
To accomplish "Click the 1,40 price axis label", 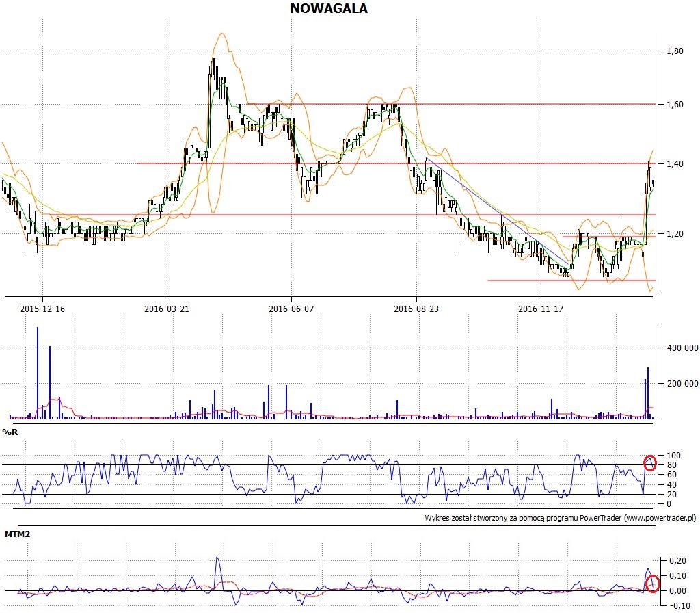I will click(675, 164).
